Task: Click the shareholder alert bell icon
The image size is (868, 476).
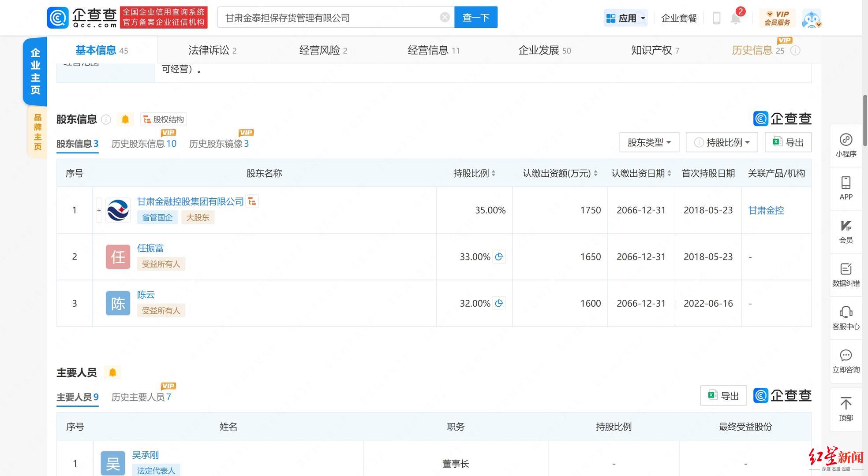Action: 125,119
